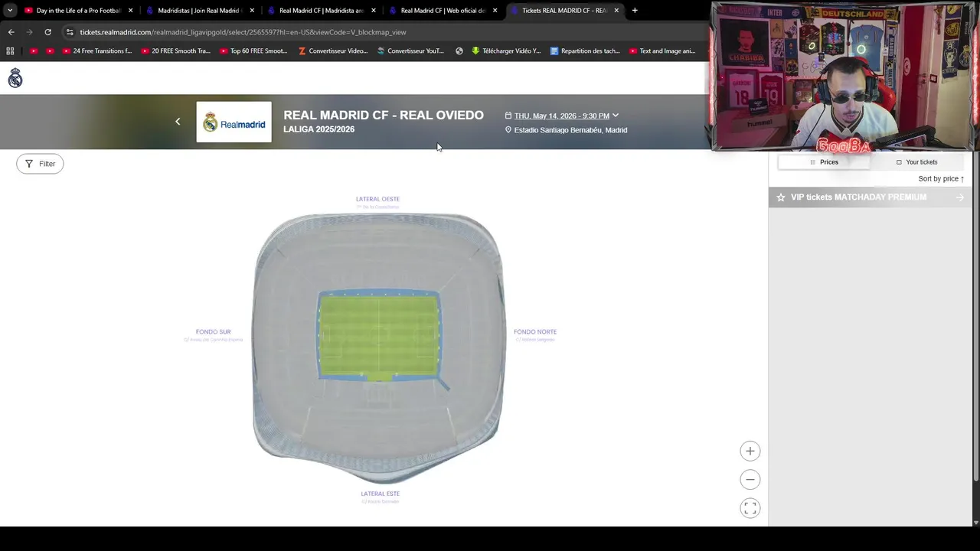Click the site information icon in address bar
This screenshot has height=551, width=980.
[x=70, y=32]
